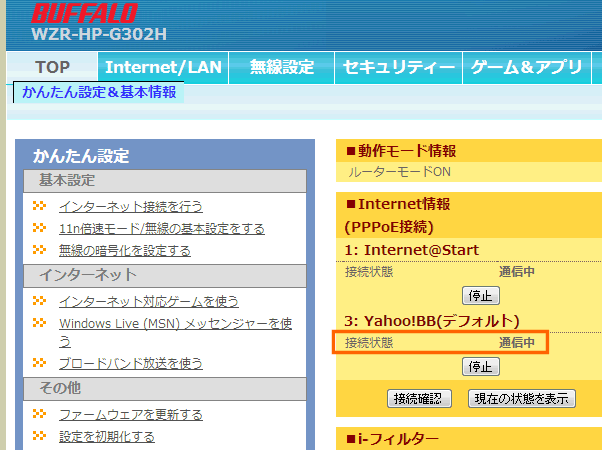Click the 現在の状態を表示 button

pyautogui.click(x=521, y=398)
